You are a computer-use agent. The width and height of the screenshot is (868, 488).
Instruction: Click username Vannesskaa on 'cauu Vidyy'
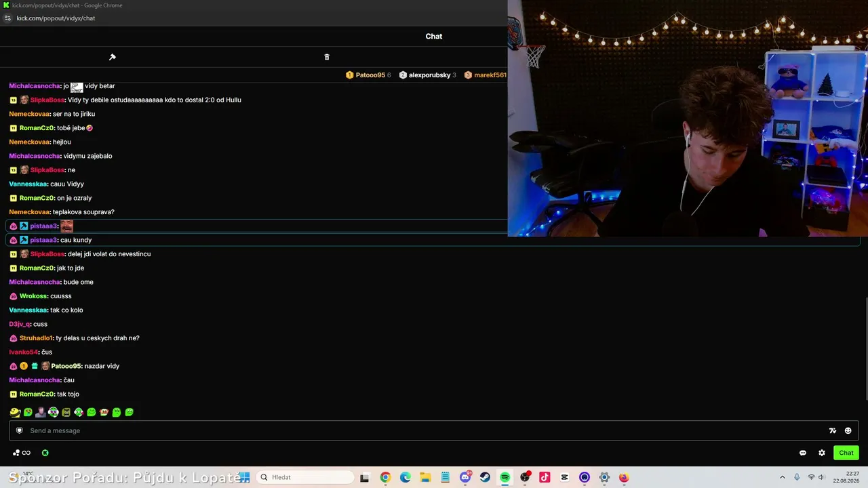(28, 184)
